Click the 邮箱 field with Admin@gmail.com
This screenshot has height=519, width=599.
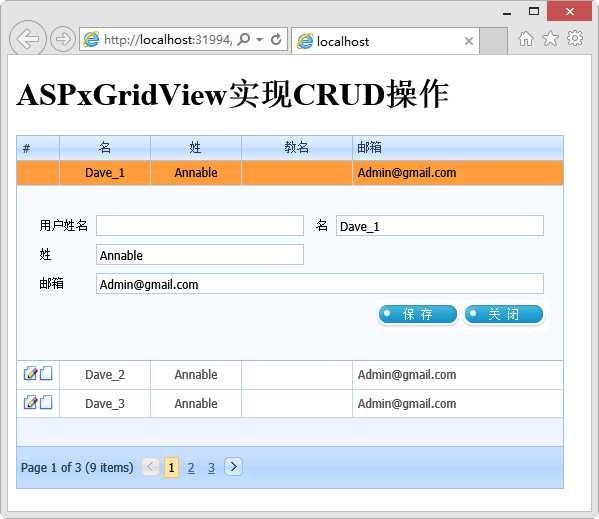click(x=320, y=283)
